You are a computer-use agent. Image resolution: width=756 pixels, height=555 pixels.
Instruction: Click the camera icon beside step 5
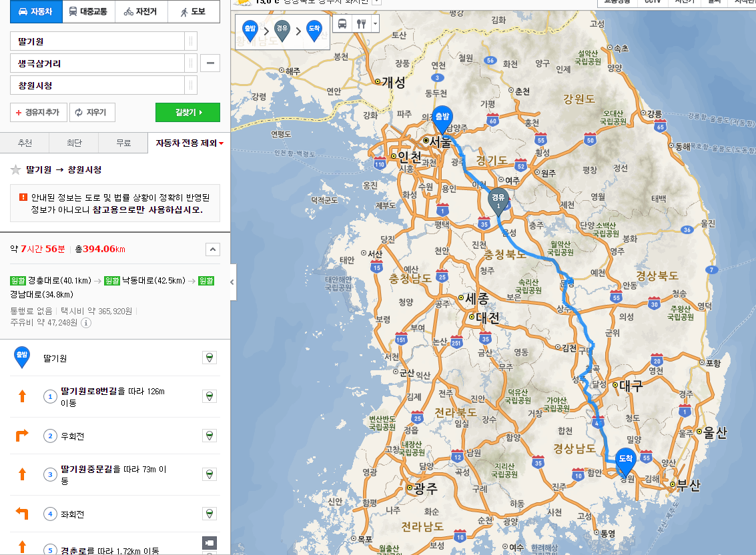(210, 544)
